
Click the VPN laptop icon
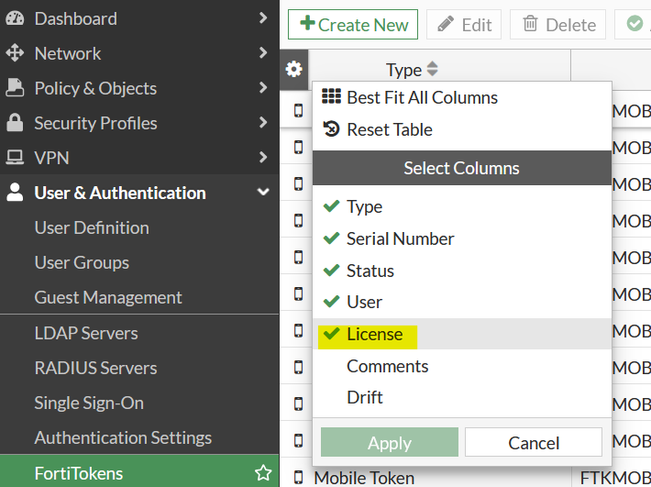15,158
